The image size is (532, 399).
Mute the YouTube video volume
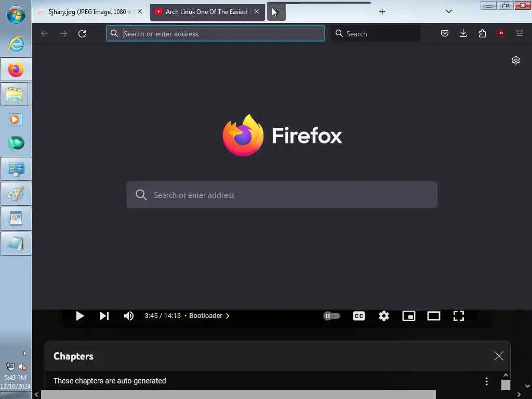coord(129,316)
